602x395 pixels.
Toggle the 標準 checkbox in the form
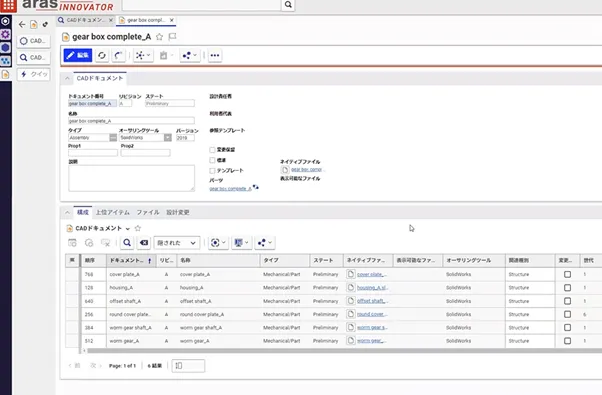click(212, 160)
